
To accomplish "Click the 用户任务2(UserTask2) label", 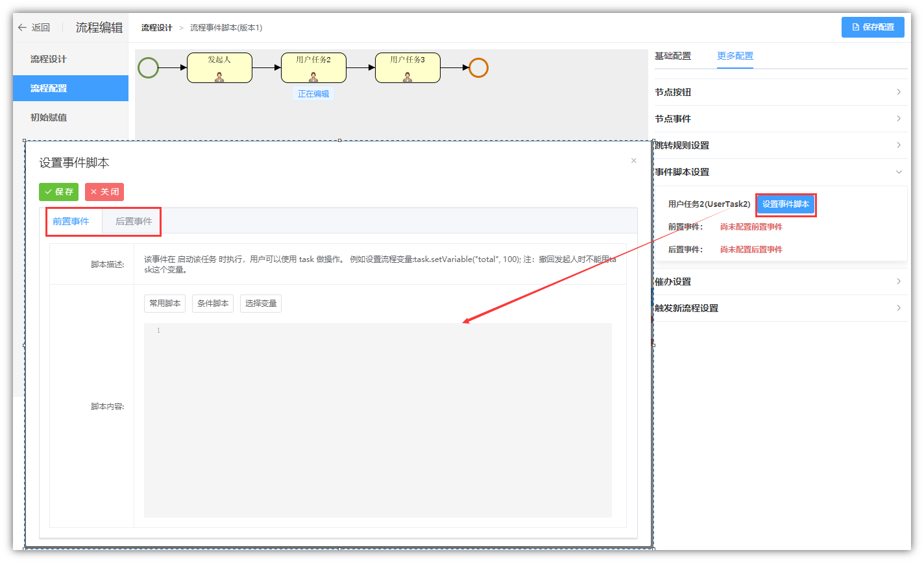I will point(709,204).
